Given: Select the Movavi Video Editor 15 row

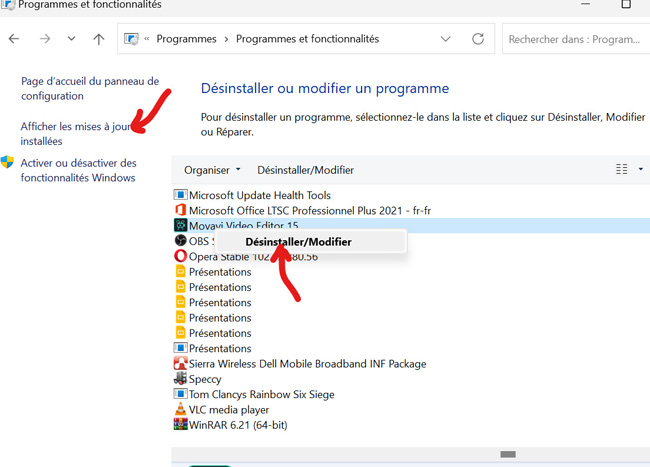Looking at the screenshot, I should pos(411,225).
